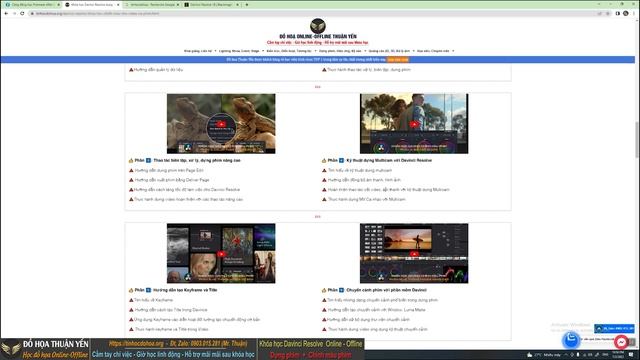The image size is (640, 360).
Task: Close the active Davinci Resolve course tab
Action: click(x=118, y=4)
